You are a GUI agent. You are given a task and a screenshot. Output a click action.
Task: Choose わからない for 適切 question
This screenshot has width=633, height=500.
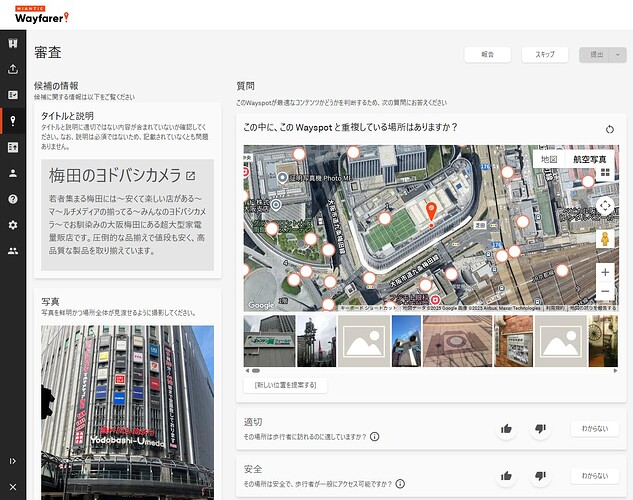click(x=595, y=429)
